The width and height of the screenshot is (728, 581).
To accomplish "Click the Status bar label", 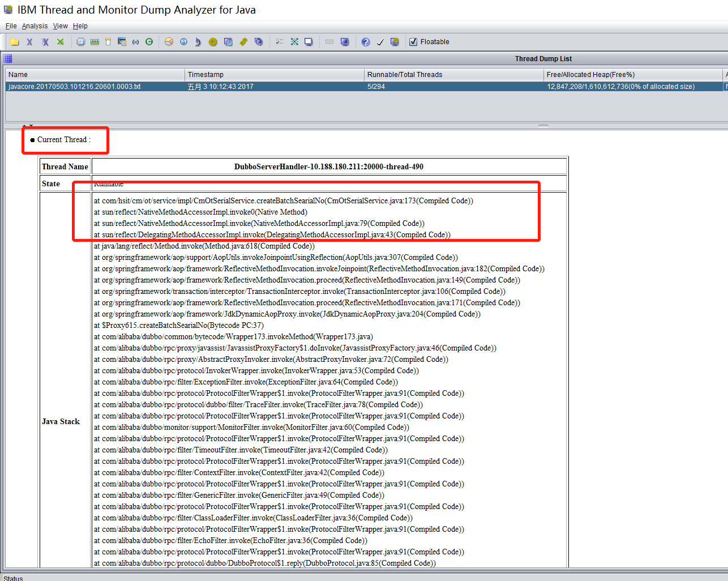I will [13, 578].
